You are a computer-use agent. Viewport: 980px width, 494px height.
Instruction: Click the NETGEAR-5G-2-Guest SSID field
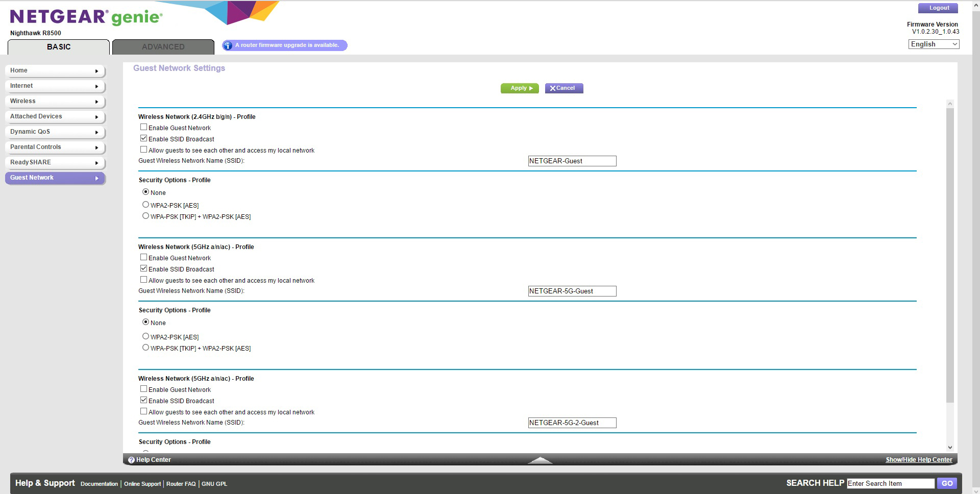coord(572,423)
